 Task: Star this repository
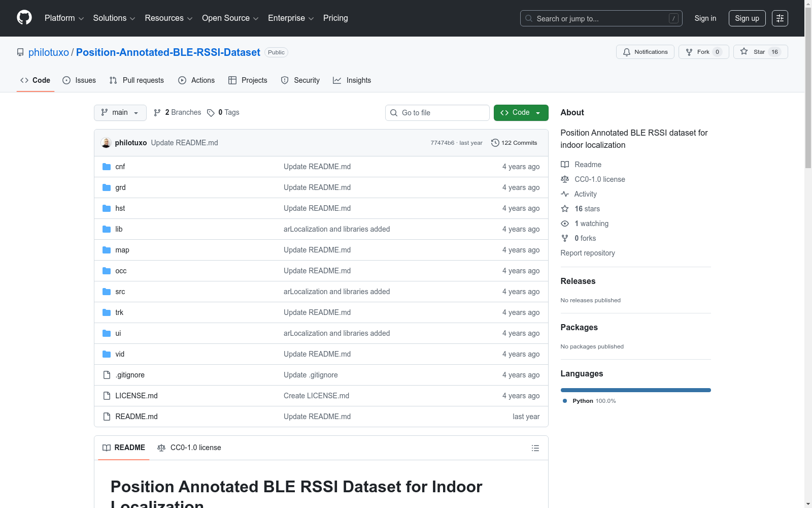pyautogui.click(x=760, y=52)
